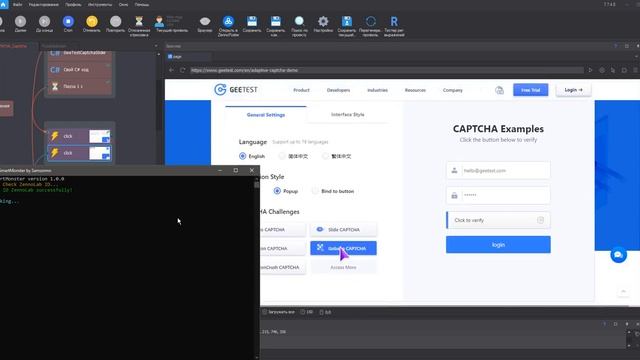This screenshot has height=360, width=640.
Task: Select the Popup style radio button
Action: click(x=277, y=191)
